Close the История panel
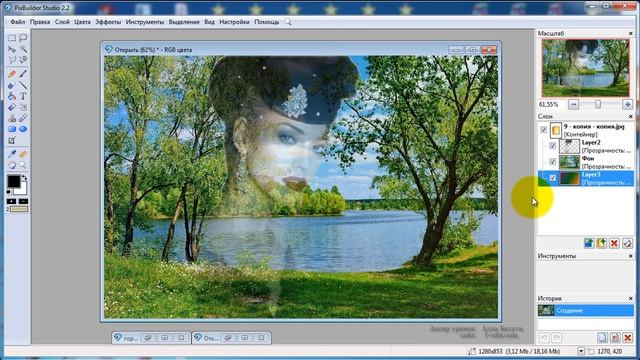The image size is (640, 360). pos(631,299)
